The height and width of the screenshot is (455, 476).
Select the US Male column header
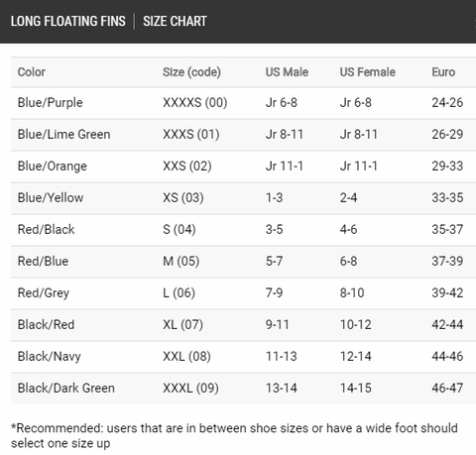(287, 72)
